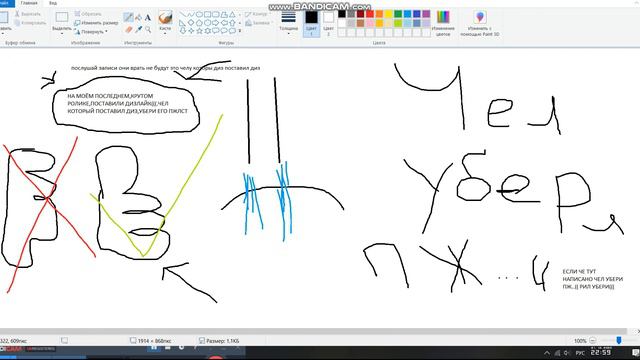This screenshot has width=640, height=360.
Task: Choose the isosceles Triangle shape
Action: (x=232, y=15)
